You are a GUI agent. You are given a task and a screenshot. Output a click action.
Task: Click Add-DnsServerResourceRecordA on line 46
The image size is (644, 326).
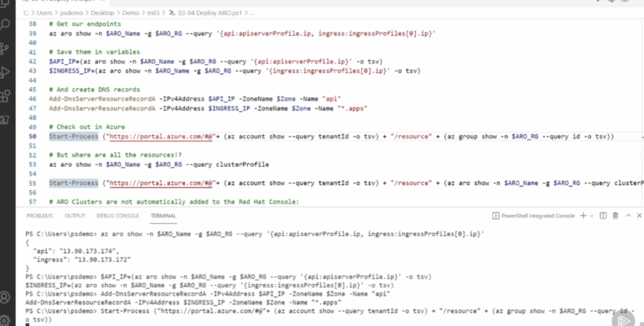102,99
